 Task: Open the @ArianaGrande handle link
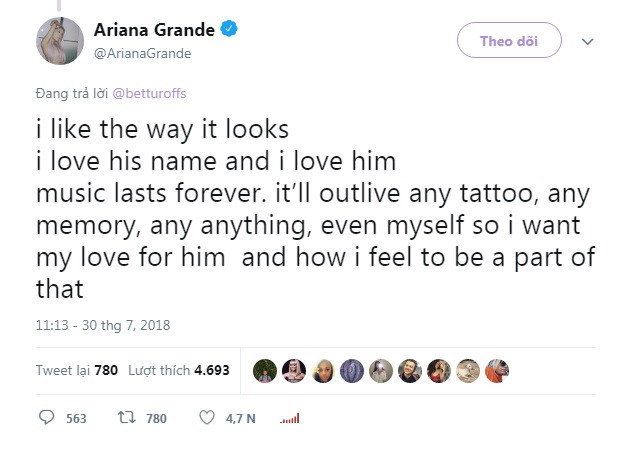(142, 53)
